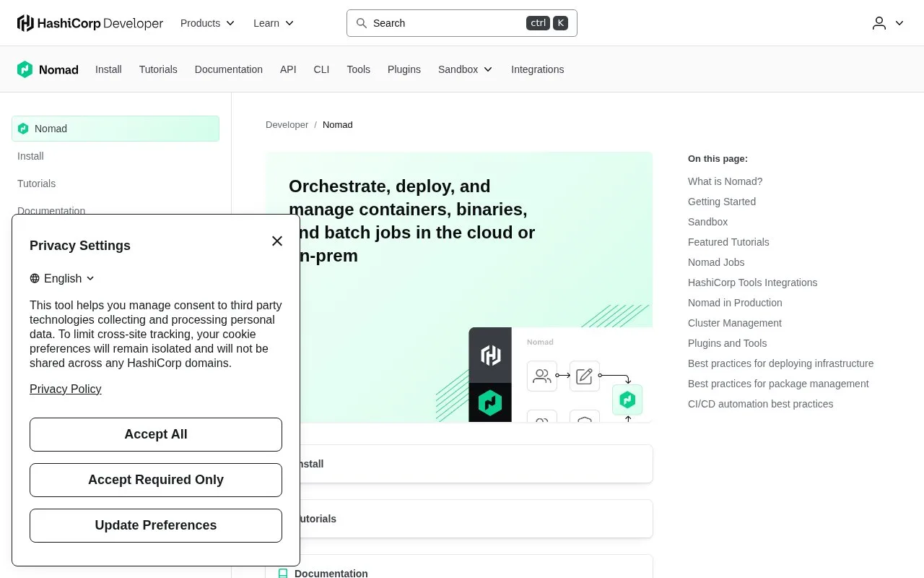The width and height of the screenshot is (924, 578).
Task: Jump to Sandbox in page contents
Action: pyautogui.click(x=707, y=222)
